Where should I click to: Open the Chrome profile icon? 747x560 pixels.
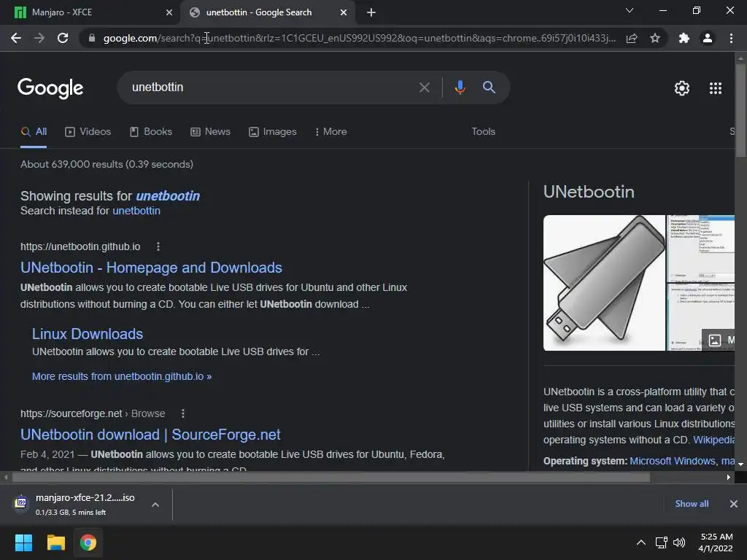[708, 38]
